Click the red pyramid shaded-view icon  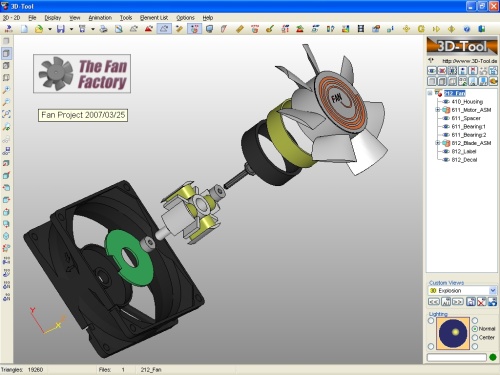[149, 29]
